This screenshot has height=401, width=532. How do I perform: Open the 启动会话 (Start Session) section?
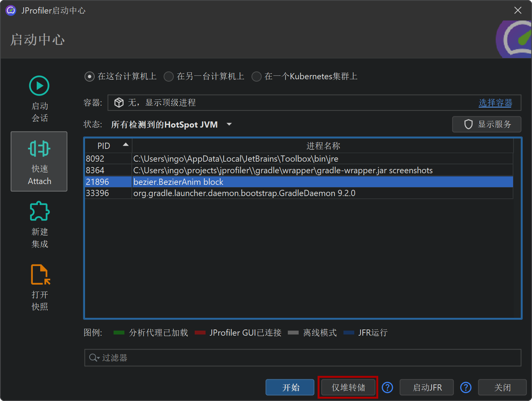(x=39, y=99)
